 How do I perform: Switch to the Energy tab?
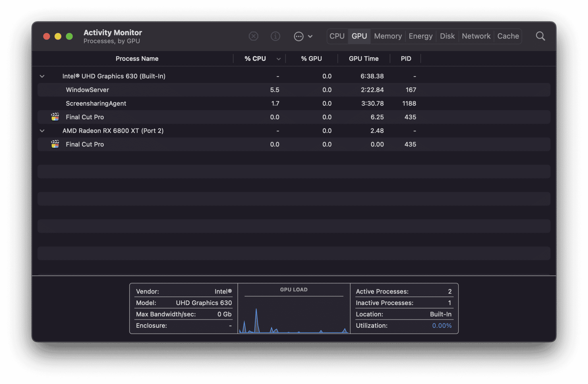(420, 36)
